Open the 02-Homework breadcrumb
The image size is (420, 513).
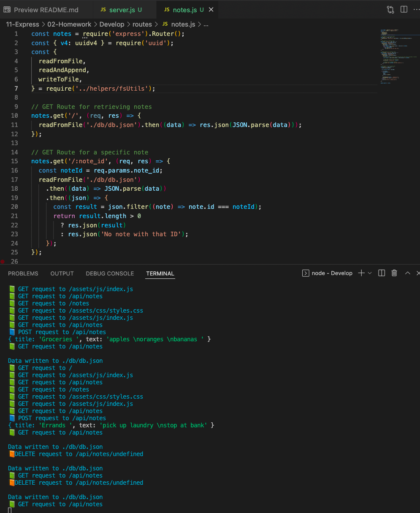[69, 24]
